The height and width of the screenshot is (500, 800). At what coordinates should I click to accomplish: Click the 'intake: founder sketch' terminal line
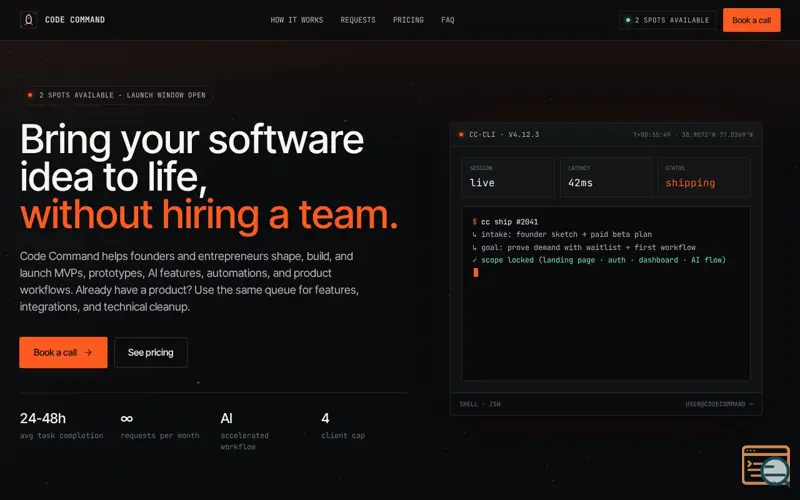(x=562, y=234)
